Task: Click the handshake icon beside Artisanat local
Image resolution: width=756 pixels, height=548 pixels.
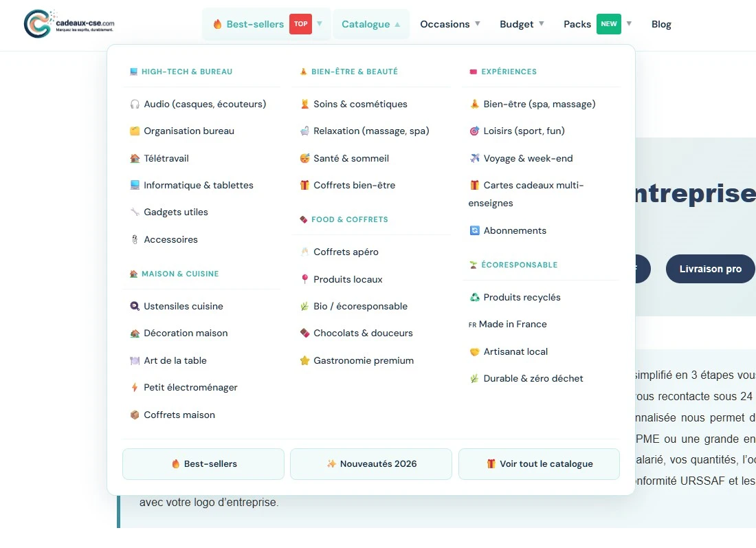Action: click(x=474, y=351)
